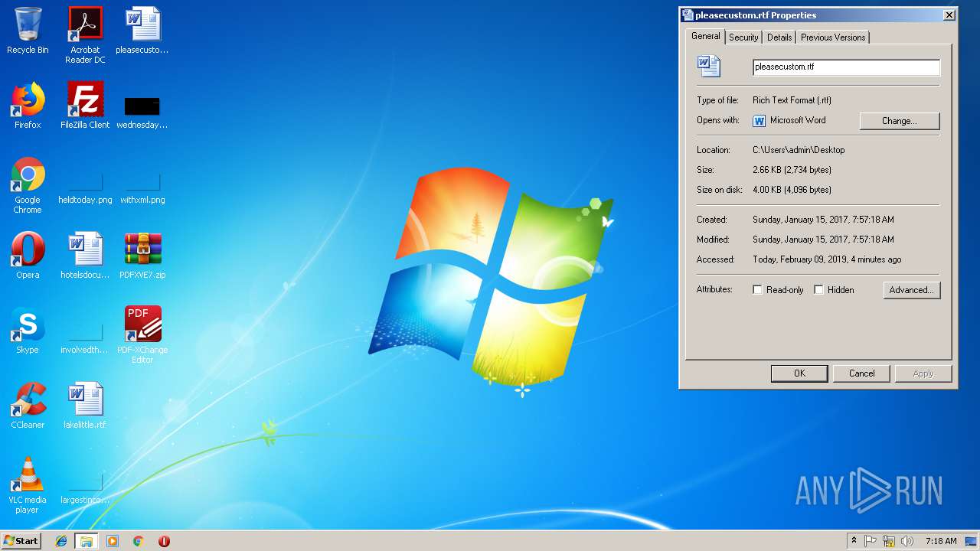Click the network tray icon

tap(889, 541)
